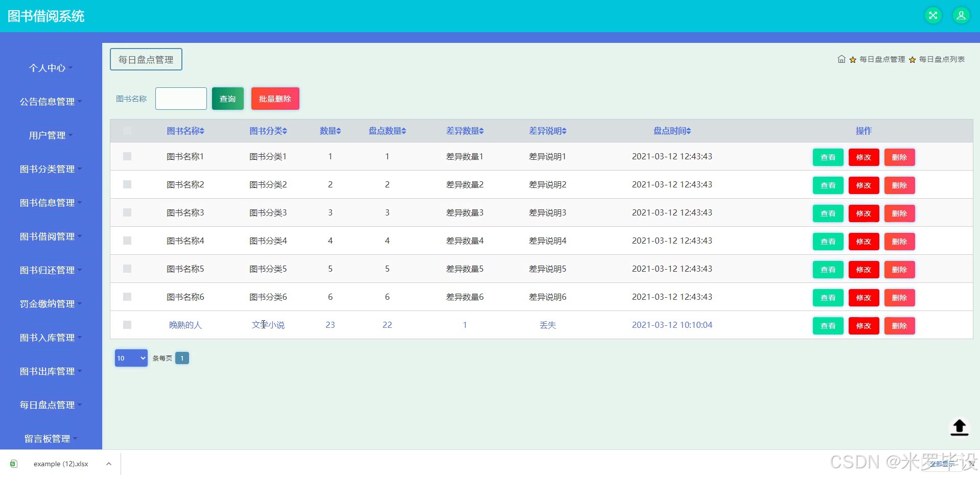Open the 10 per-page dropdown
980x478 pixels.
(131, 358)
